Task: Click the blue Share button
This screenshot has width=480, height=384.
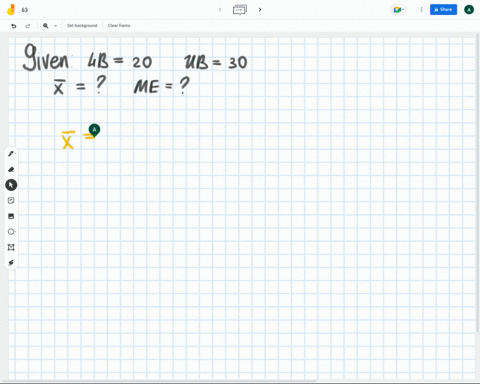Action: 443,10
